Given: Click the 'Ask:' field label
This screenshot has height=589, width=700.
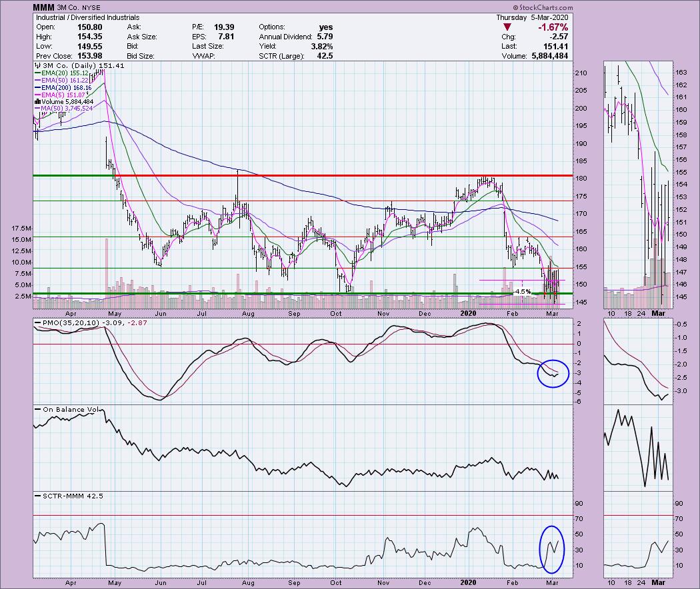Looking at the screenshot, I should pos(134,27).
